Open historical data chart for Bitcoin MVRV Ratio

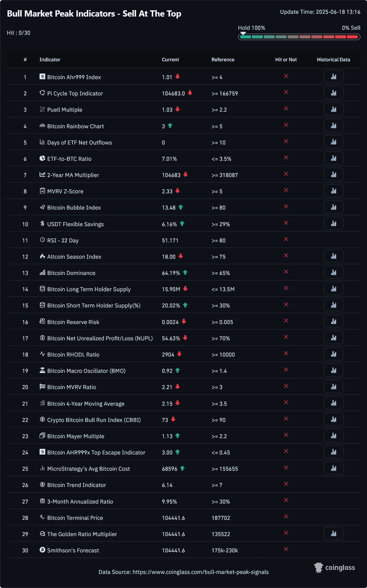click(334, 387)
